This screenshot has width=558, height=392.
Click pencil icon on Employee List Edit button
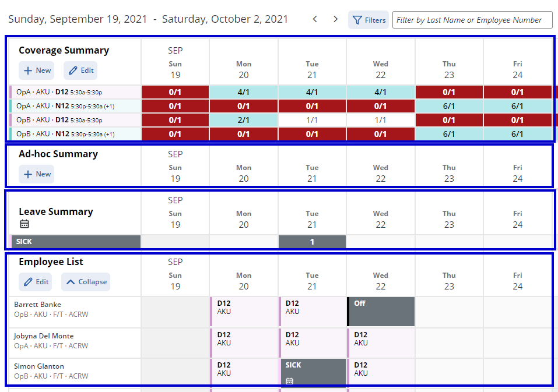[x=27, y=281]
